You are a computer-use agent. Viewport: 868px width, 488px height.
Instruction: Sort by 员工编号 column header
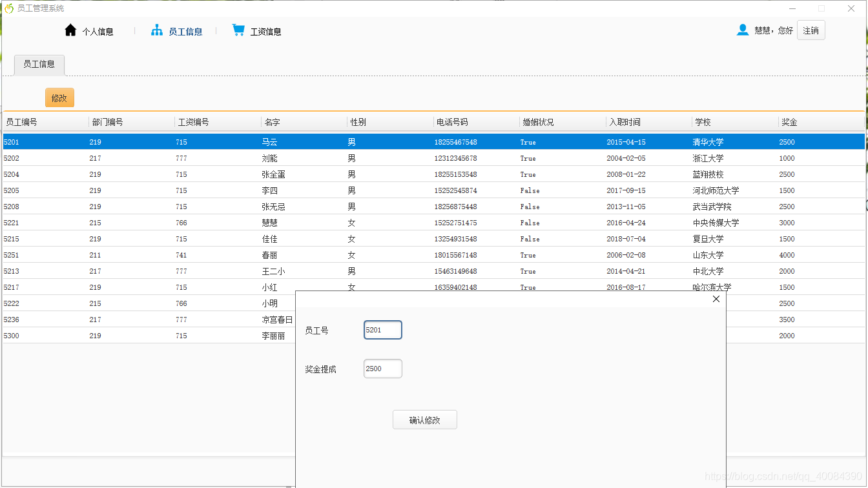point(45,122)
